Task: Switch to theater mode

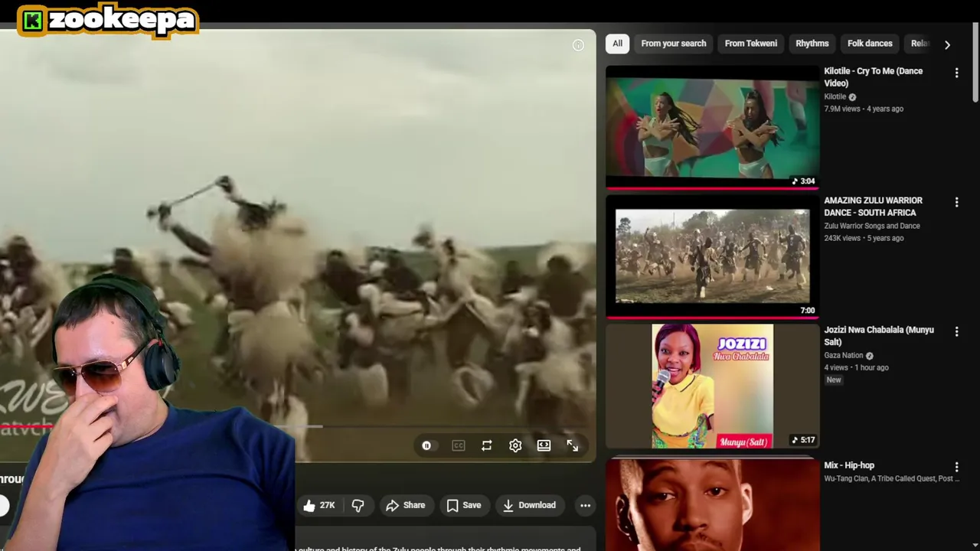Action: tap(544, 445)
